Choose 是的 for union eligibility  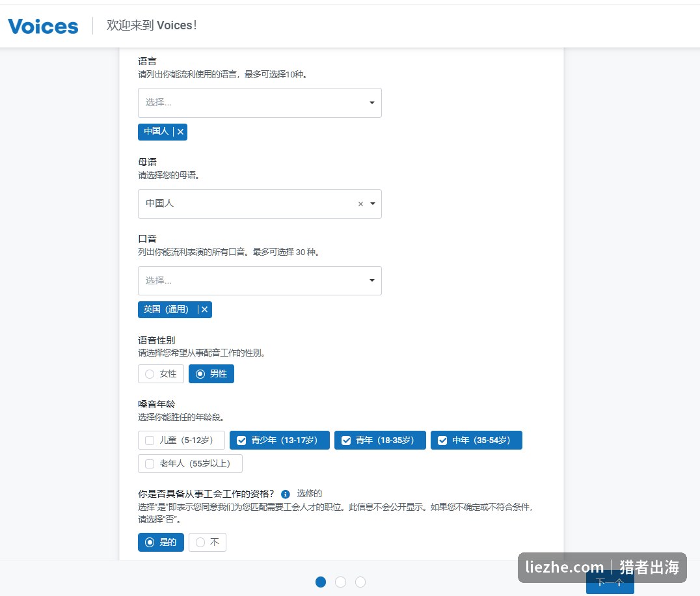[x=161, y=542]
